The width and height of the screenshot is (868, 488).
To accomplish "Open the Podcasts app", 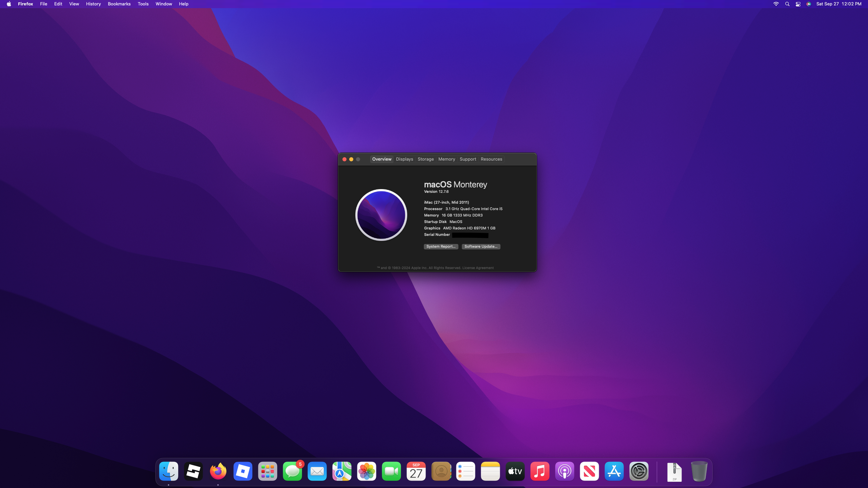I will click(565, 471).
